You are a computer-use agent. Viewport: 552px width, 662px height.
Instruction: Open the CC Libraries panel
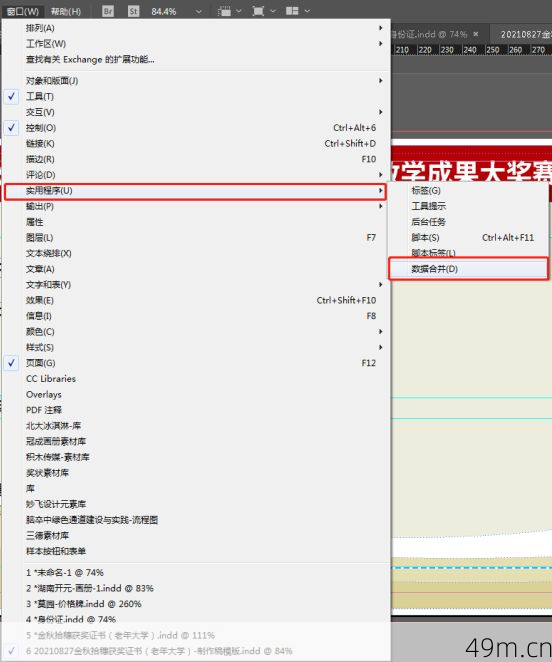[x=196, y=378]
